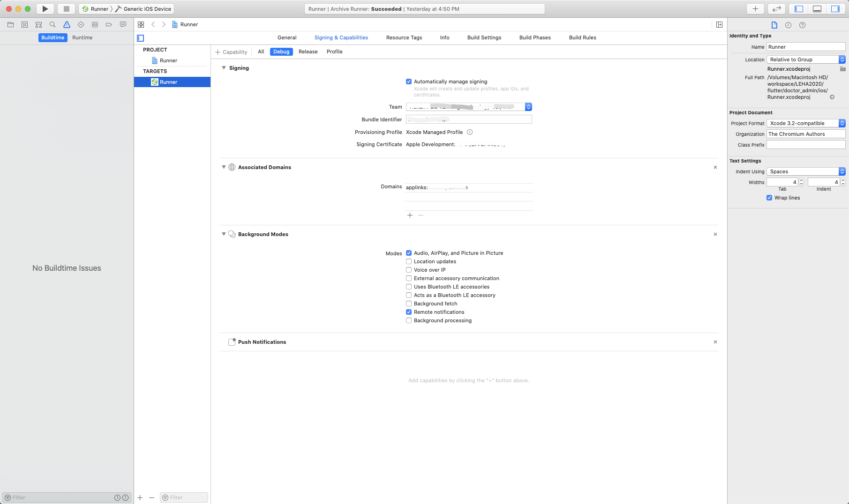
Task: Add an editor pane on the right
Action: click(x=719, y=24)
